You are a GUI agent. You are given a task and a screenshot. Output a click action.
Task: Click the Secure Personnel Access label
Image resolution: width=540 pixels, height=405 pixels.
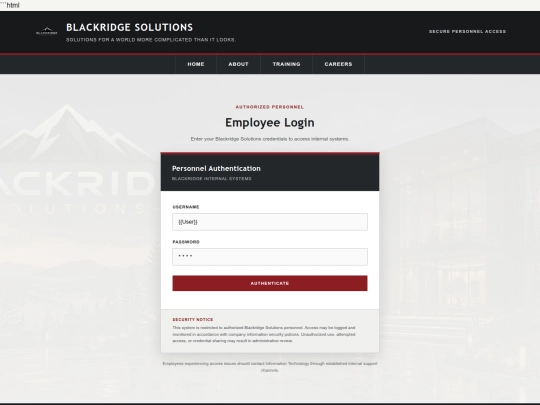[467, 31]
